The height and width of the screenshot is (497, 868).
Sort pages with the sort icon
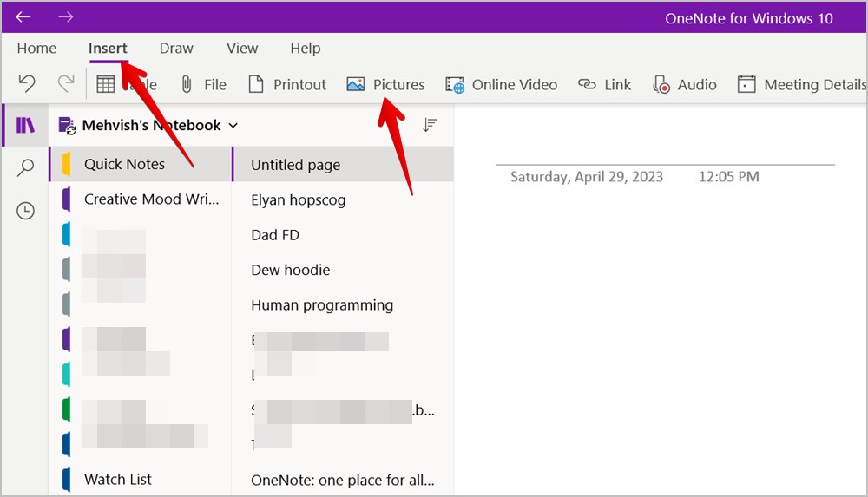[x=430, y=125]
